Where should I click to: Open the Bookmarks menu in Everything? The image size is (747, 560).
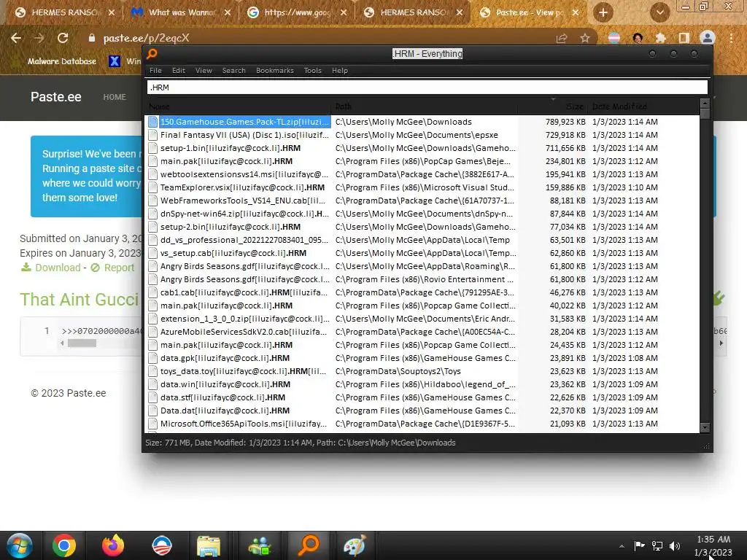(x=275, y=71)
